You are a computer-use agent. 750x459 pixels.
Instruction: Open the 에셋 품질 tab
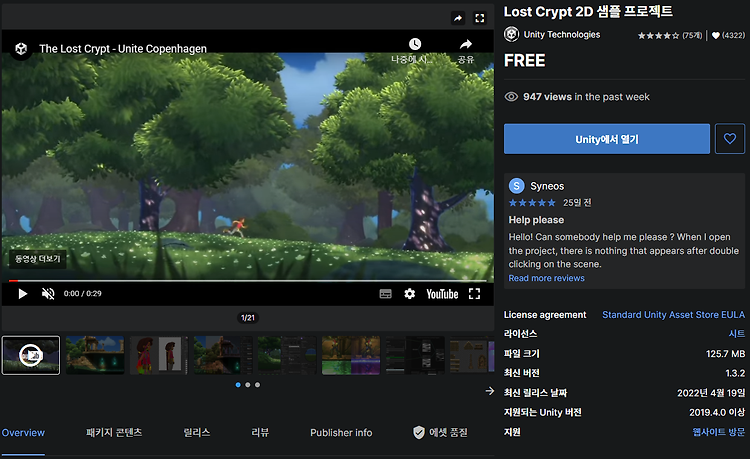pyautogui.click(x=440, y=433)
